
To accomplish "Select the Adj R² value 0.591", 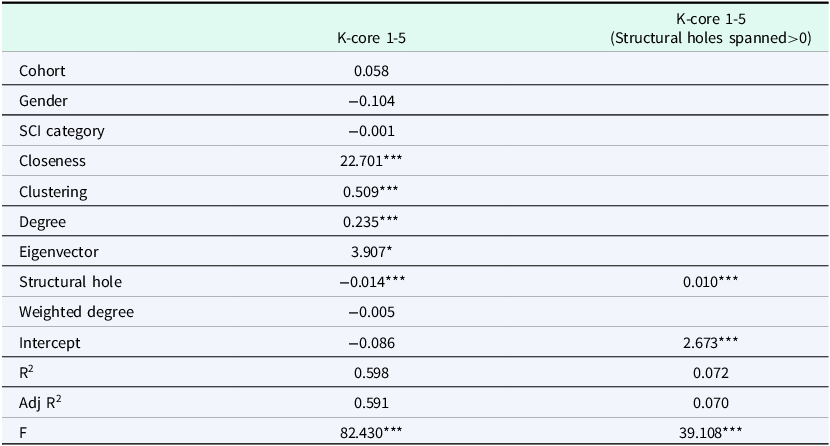I will (x=370, y=403).
